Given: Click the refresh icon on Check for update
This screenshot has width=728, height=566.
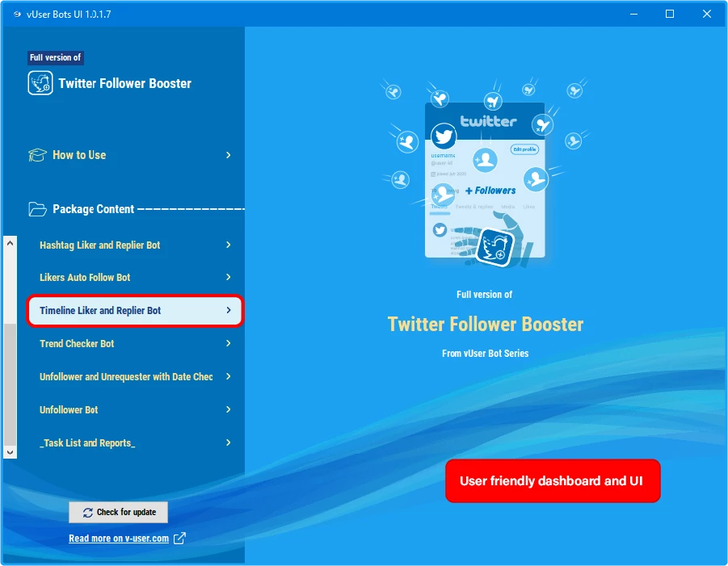Looking at the screenshot, I should pos(88,512).
